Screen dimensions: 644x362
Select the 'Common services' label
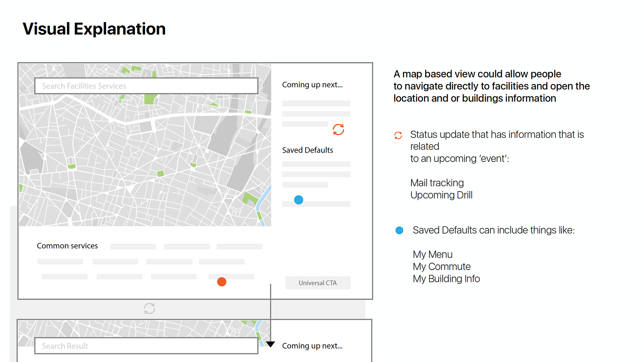tap(67, 246)
